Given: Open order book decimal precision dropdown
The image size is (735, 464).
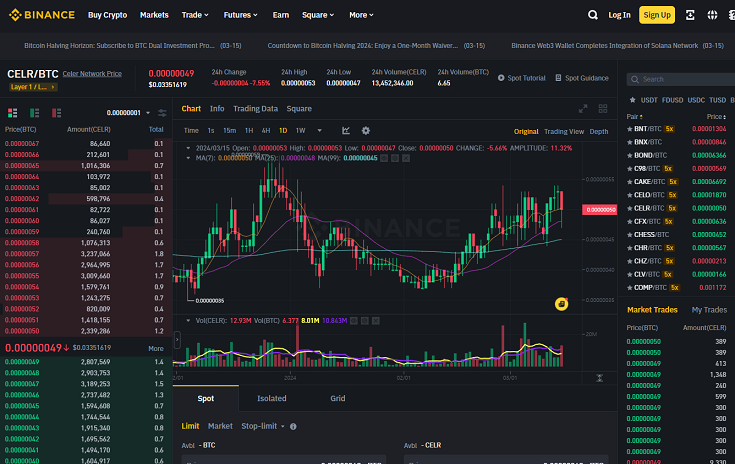Looking at the screenshot, I should coord(128,113).
